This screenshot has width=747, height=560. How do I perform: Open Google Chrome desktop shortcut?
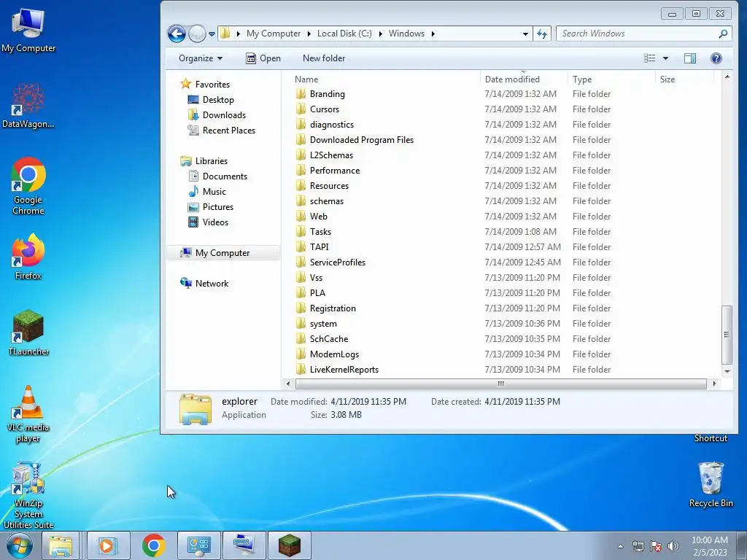(28, 186)
